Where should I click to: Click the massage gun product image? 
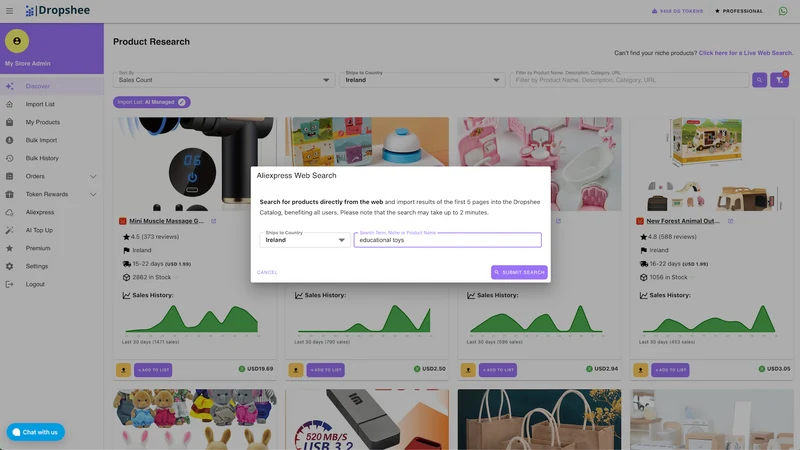[194, 164]
